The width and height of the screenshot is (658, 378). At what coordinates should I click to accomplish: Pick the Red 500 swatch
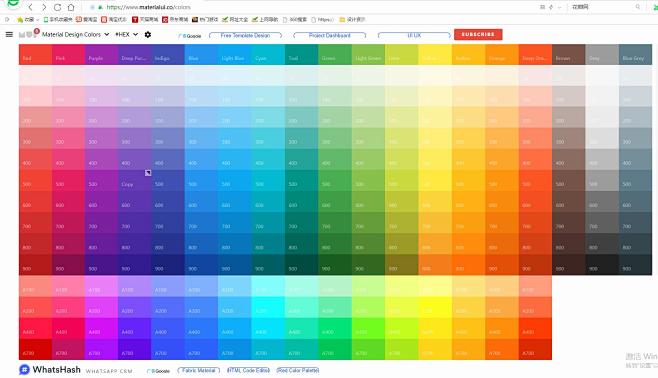tap(36, 181)
